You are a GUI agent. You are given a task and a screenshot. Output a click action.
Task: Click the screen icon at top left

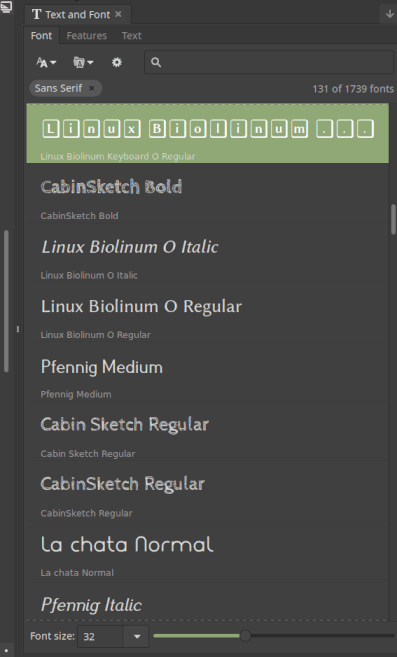(x=6, y=6)
